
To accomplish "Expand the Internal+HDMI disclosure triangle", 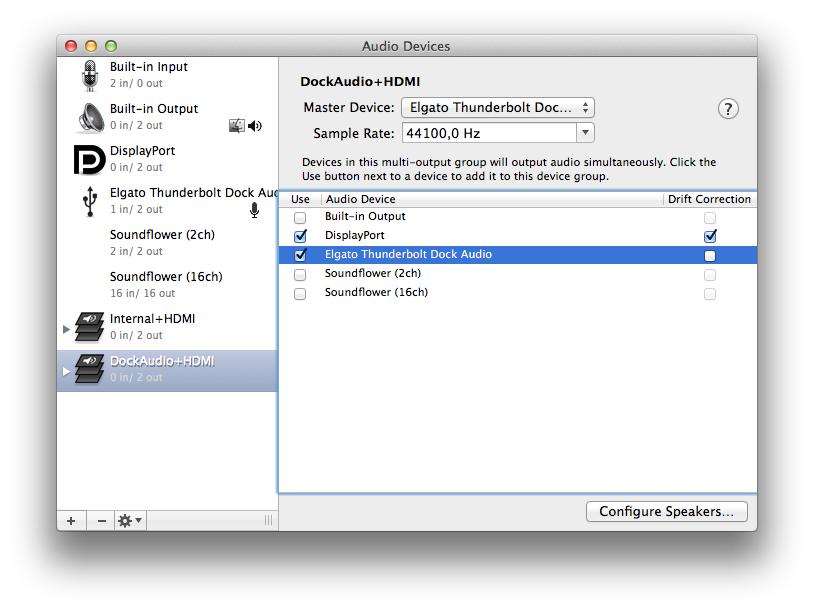I will pyautogui.click(x=66, y=329).
